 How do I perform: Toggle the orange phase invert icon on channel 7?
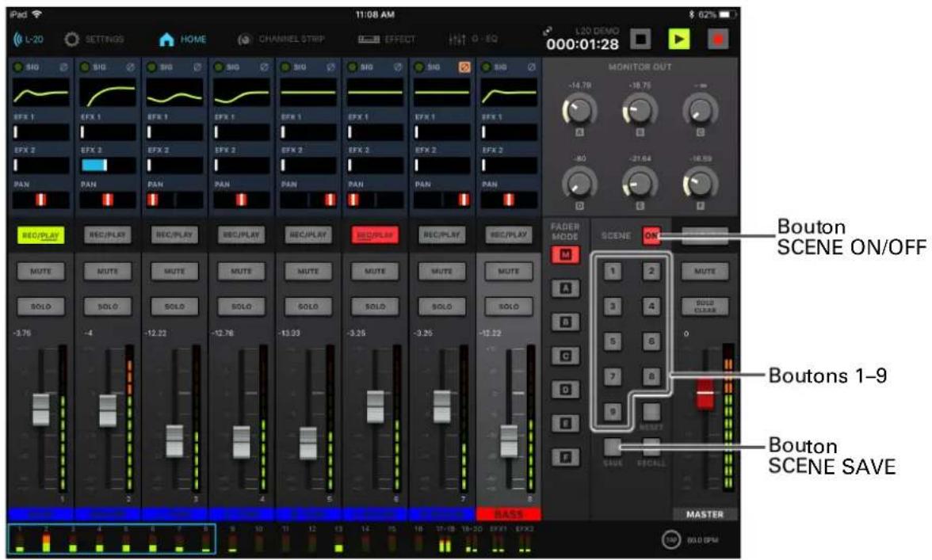464,67
